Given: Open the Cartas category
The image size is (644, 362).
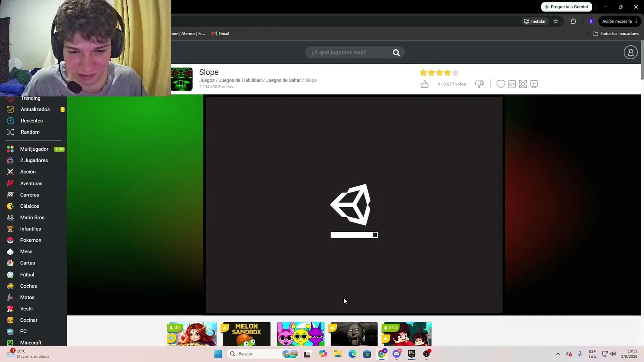Looking at the screenshot, I should click(28, 263).
